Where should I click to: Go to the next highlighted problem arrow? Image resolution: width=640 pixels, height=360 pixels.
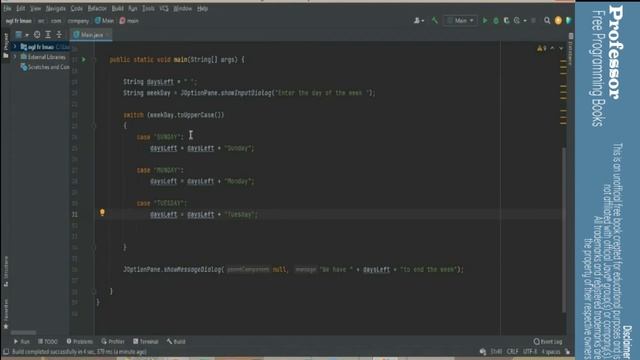click(x=561, y=49)
